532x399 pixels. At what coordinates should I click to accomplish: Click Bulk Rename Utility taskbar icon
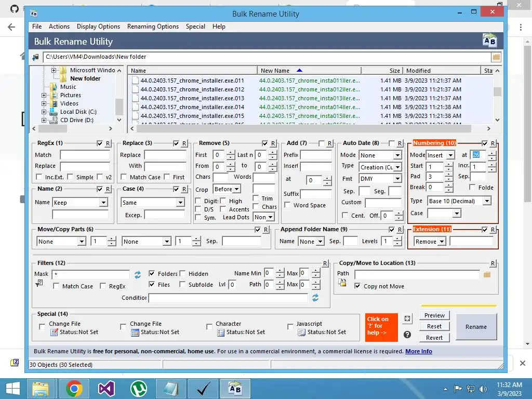click(235, 389)
